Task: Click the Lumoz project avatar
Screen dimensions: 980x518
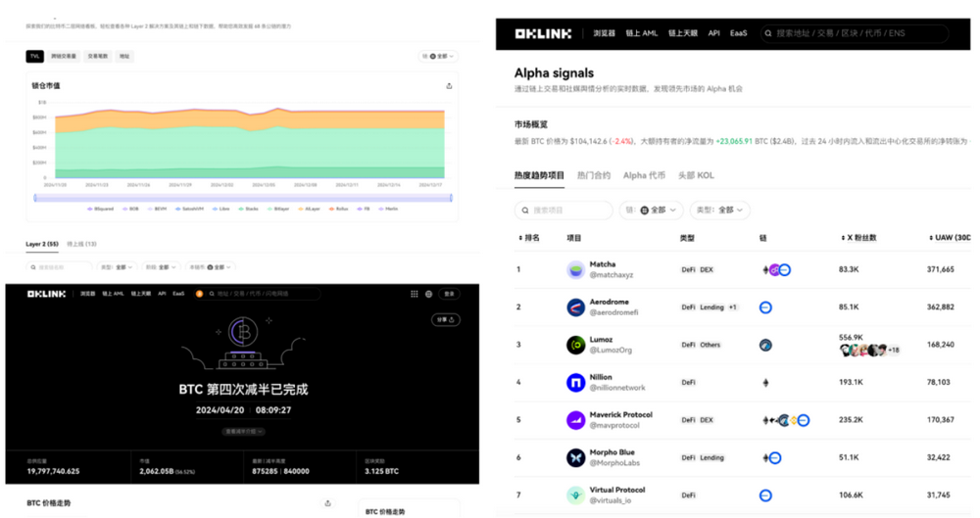Action: pyautogui.click(x=575, y=345)
